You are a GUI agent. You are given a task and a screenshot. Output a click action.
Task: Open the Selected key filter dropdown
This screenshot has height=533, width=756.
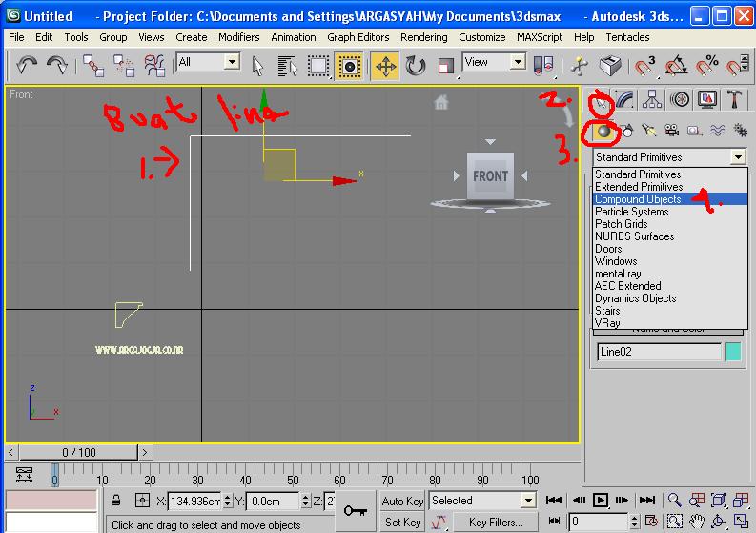(x=482, y=501)
